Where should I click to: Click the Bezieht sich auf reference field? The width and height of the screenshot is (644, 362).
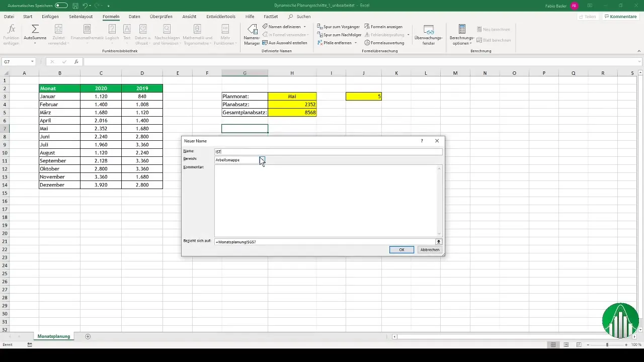click(x=325, y=242)
